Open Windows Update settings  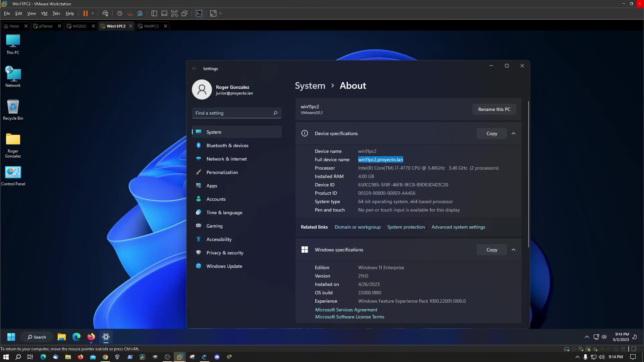[224, 266]
